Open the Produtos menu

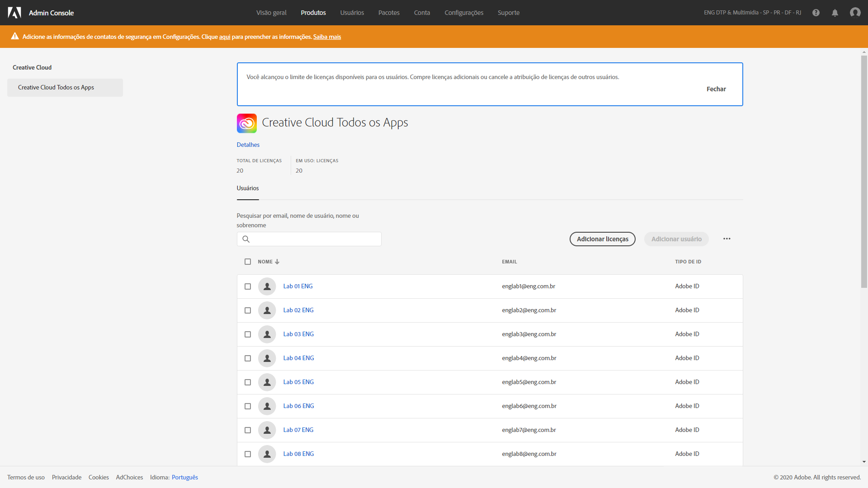[x=313, y=13]
